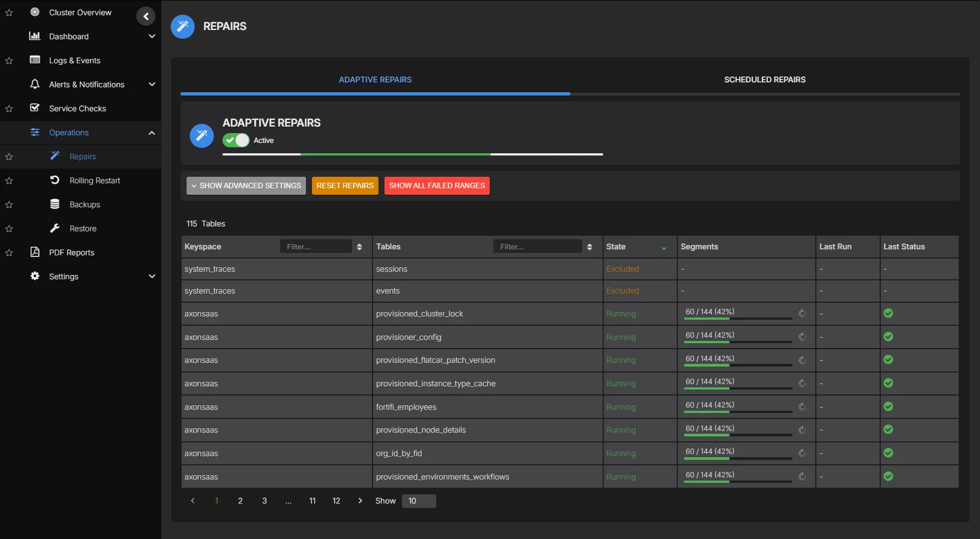The width and height of the screenshot is (980, 539).
Task: Favorite Cluster Overview using its star
Action: (9, 13)
